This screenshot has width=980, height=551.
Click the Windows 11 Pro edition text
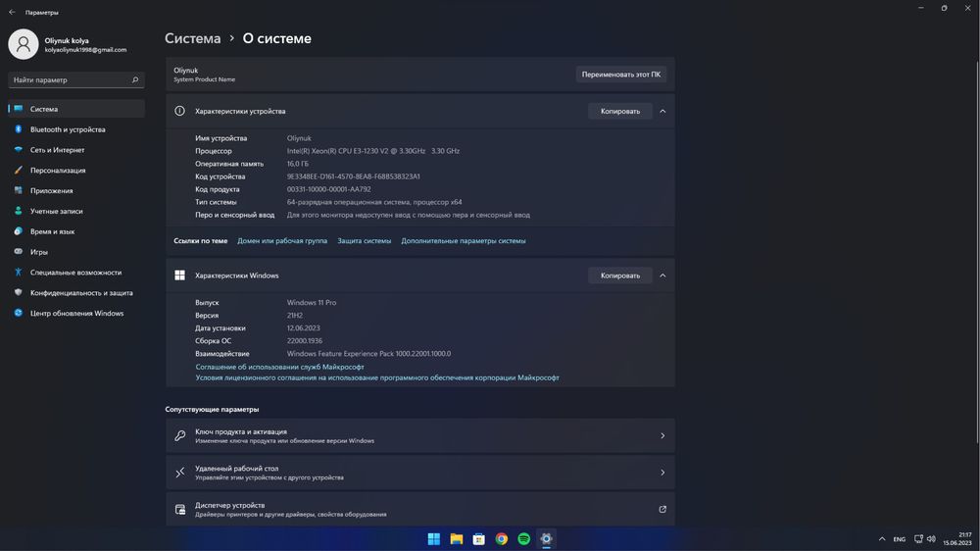coord(312,303)
